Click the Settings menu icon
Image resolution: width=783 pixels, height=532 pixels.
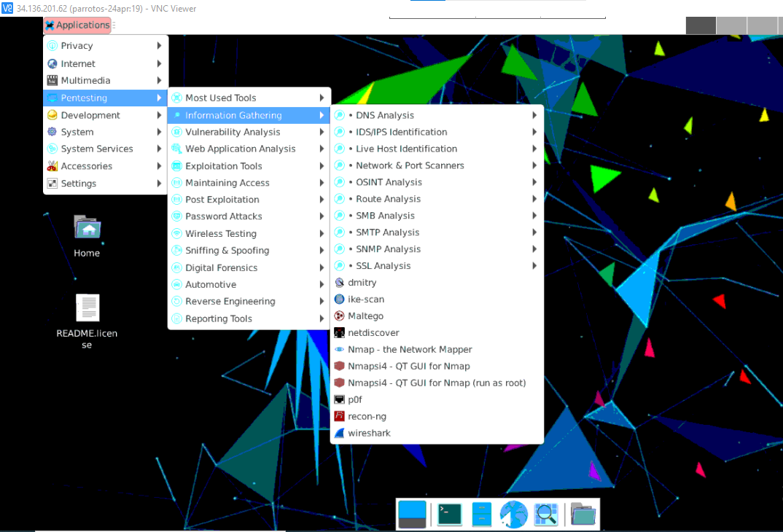coord(52,183)
